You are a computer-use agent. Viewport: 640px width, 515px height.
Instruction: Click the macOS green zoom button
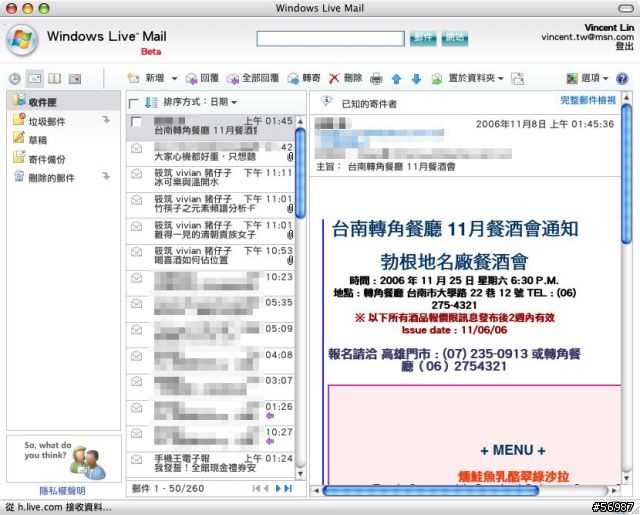[44, 8]
